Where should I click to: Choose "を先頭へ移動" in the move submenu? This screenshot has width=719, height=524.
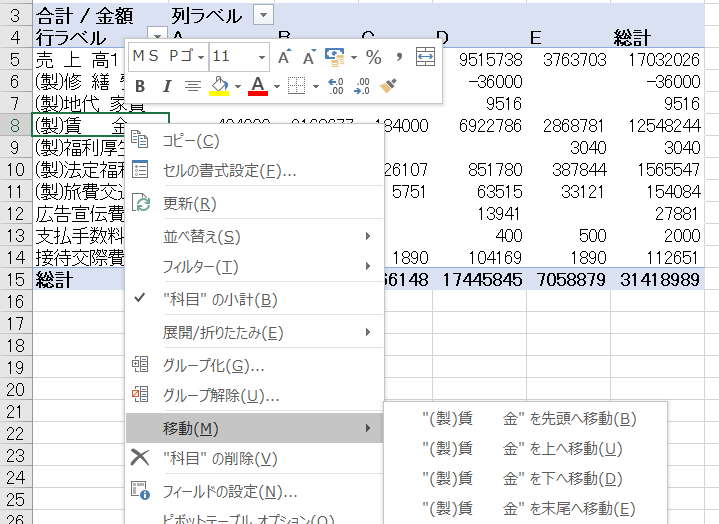pos(528,419)
